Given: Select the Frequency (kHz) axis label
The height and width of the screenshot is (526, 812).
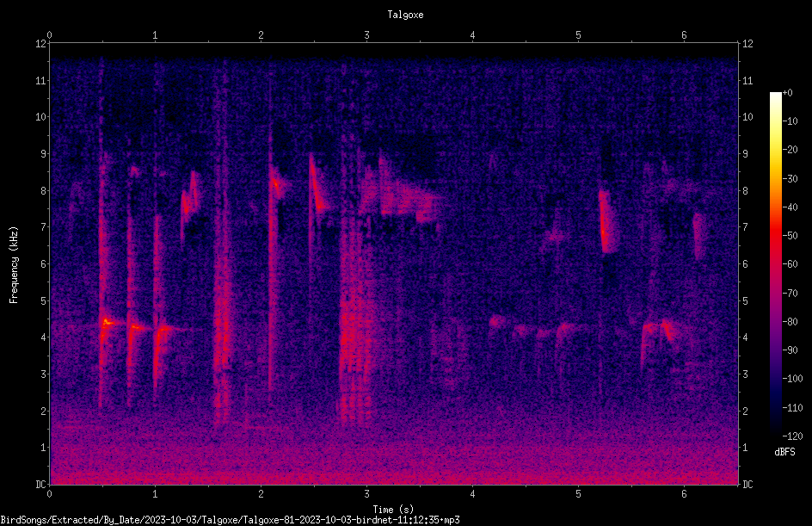Looking at the screenshot, I should tap(14, 264).
